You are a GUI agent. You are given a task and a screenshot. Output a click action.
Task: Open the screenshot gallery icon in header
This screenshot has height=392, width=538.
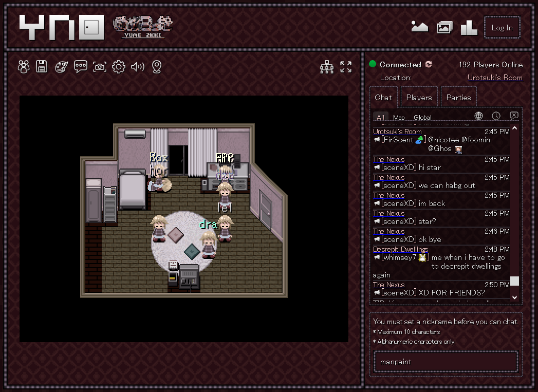[444, 28]
